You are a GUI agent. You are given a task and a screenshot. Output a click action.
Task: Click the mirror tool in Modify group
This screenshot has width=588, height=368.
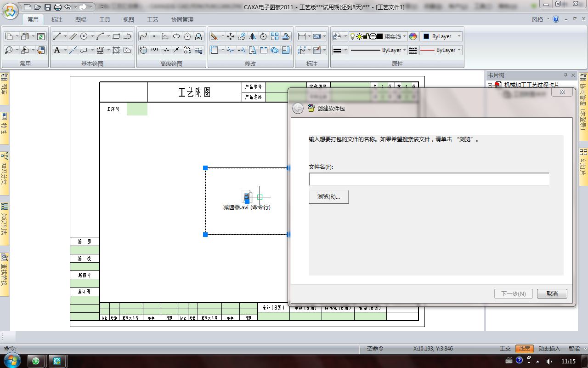[x=253, y=36]
